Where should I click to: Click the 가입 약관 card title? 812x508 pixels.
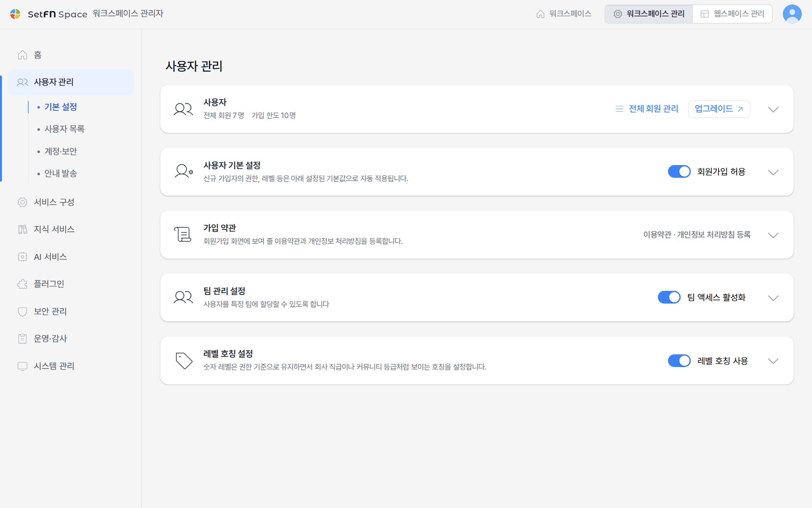click(x=219, y=228)
